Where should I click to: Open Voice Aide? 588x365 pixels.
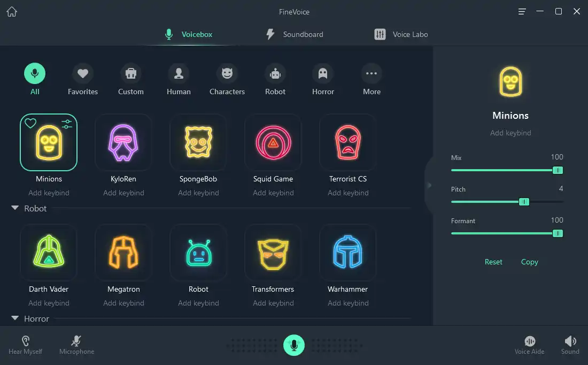(529, 345)
